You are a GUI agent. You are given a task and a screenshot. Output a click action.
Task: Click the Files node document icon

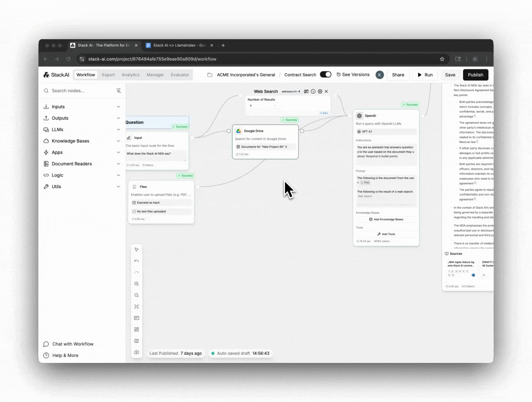(x=134, y=187)
